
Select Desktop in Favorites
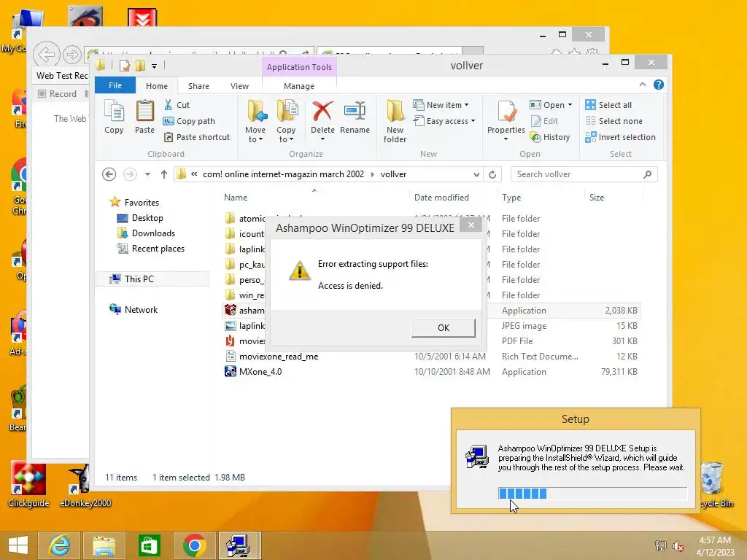point(147,217)
